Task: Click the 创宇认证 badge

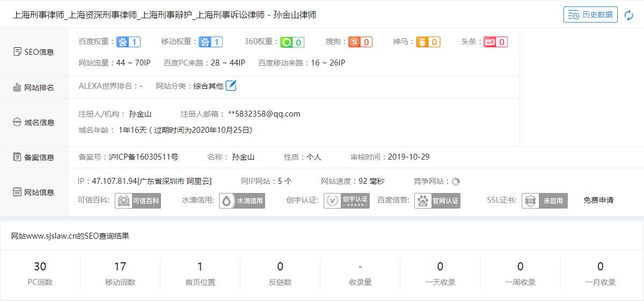Action: (347, 200)
